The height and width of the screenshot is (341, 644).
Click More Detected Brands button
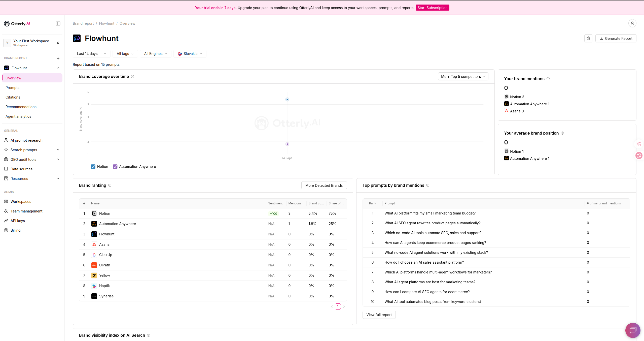pyautogui.click(x=324, y=185)
